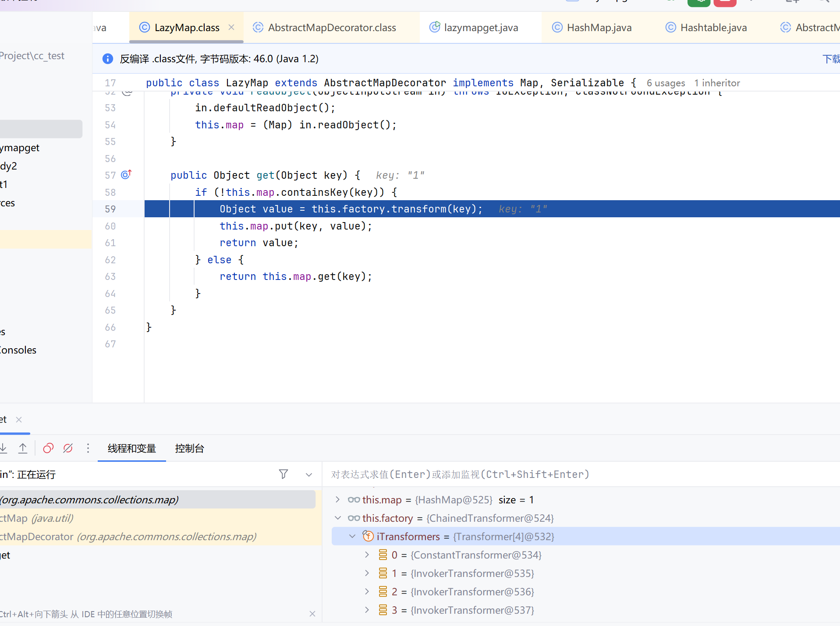This screenshot has width=840, height=626.
Task: Click the 6 usages hint
Action: click(666, 83)
